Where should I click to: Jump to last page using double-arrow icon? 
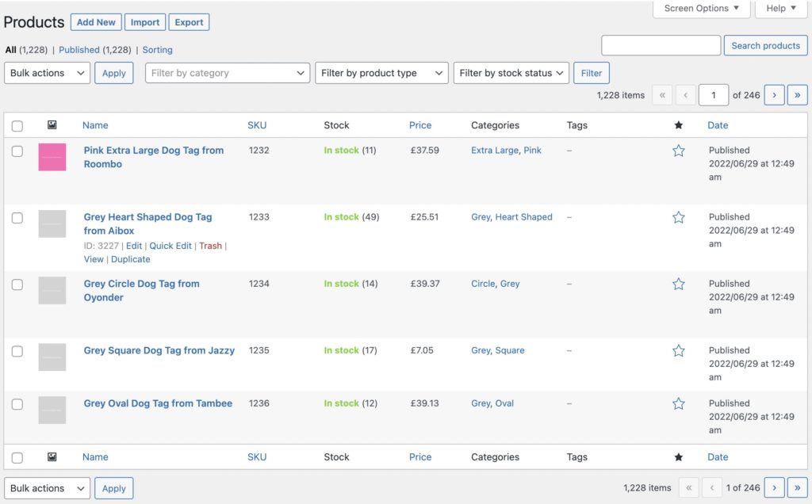(x=797, y=94)
